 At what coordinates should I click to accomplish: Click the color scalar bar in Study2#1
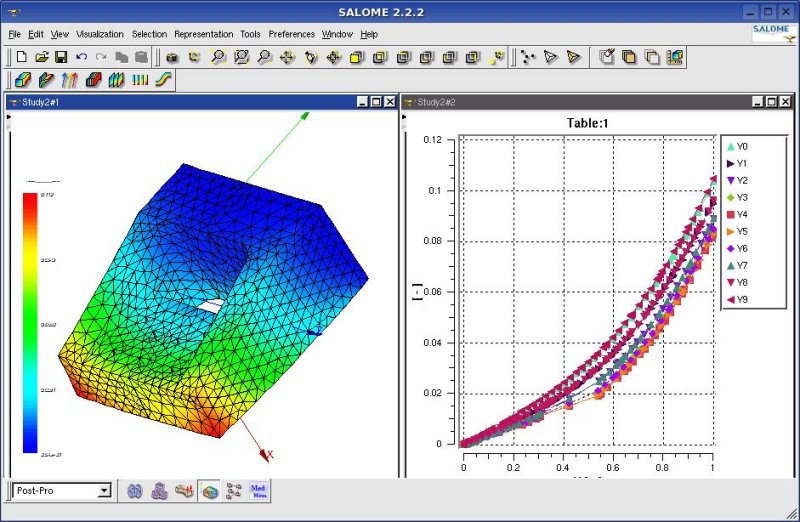point(30,322)
